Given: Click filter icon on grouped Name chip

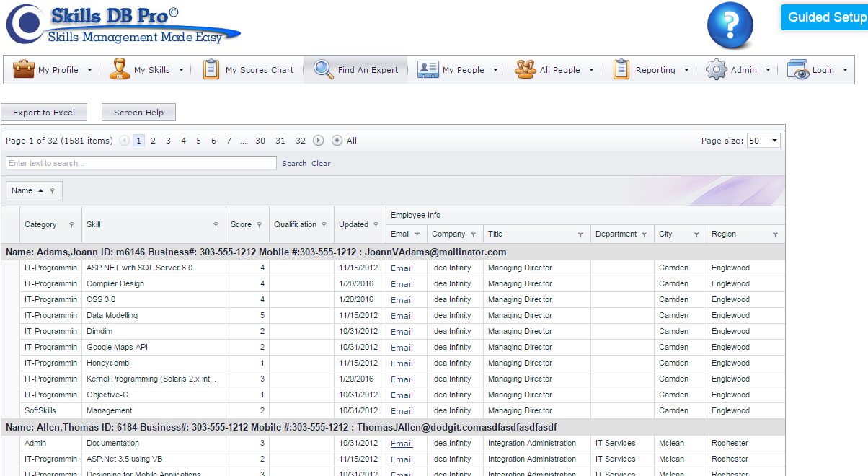Looking at the screenshot, I should point(52,191).
